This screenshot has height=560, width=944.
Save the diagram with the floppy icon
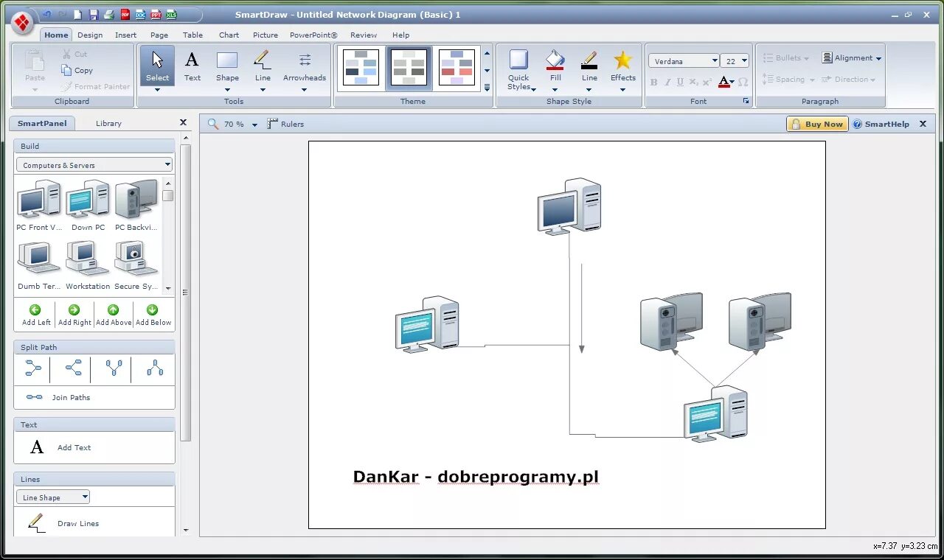coord(94,15)
